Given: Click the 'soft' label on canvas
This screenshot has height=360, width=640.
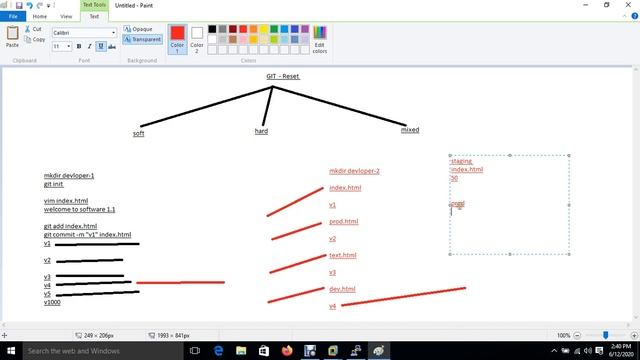Looking at the screenshot, I should pos(138,133).
